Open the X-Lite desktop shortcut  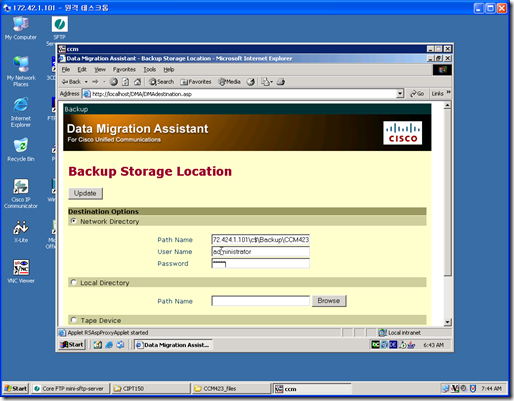point(21,231)
